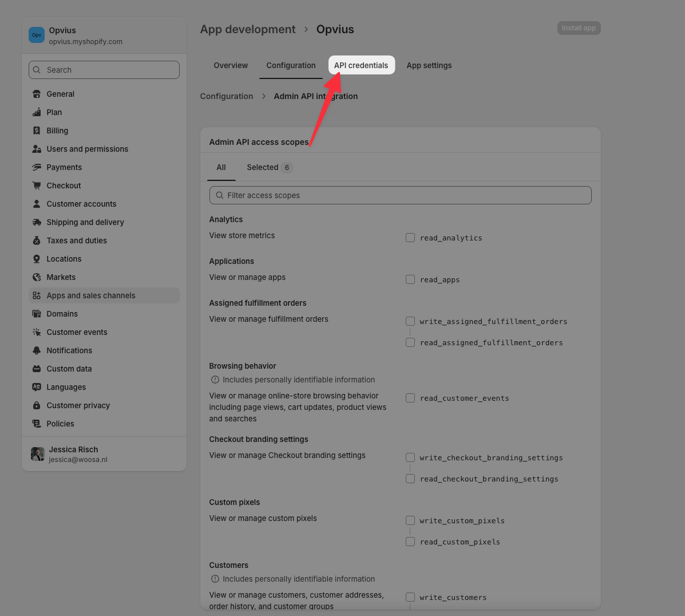Select the Configuration tab
The width and height of the screenshot is (685, 616).
[291, 66]
